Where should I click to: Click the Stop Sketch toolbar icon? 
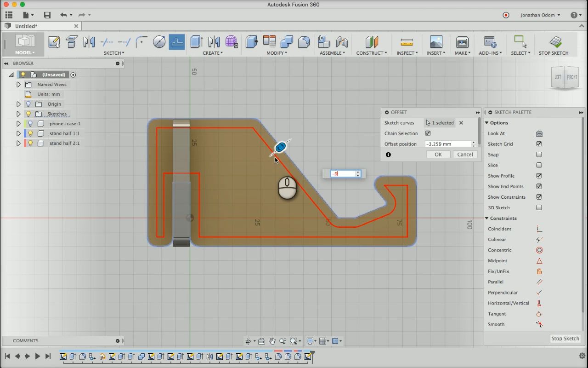555,42
